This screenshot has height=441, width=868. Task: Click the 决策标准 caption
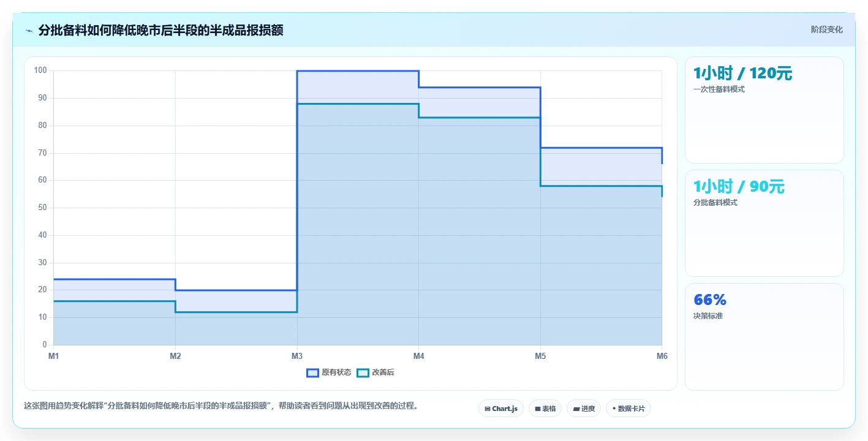click(x=708, y=316)
